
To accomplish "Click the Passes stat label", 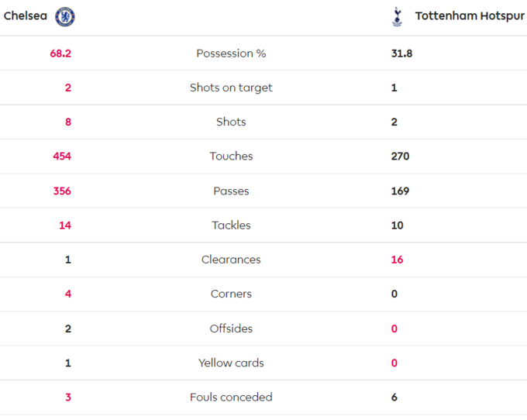I will click(231, 191).
